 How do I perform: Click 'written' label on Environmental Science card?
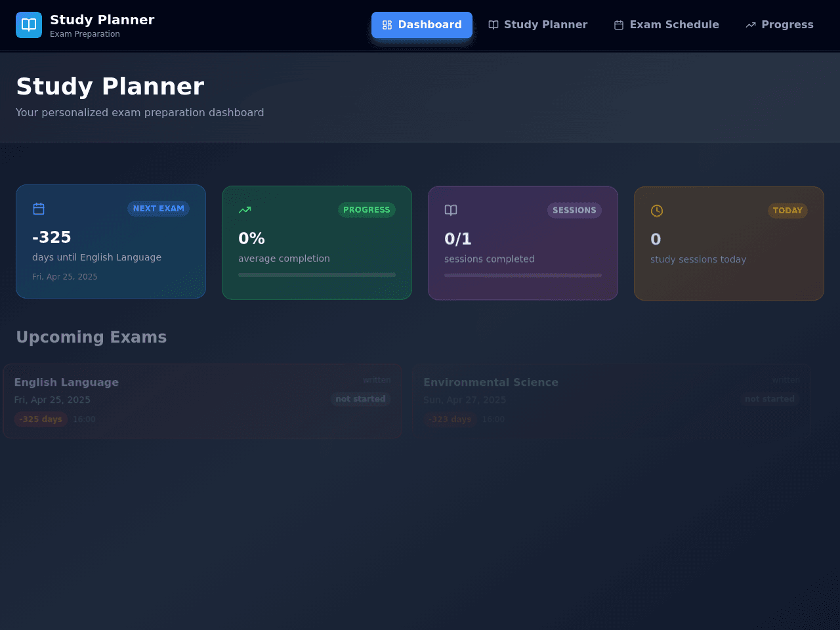(x=786, y=380)
